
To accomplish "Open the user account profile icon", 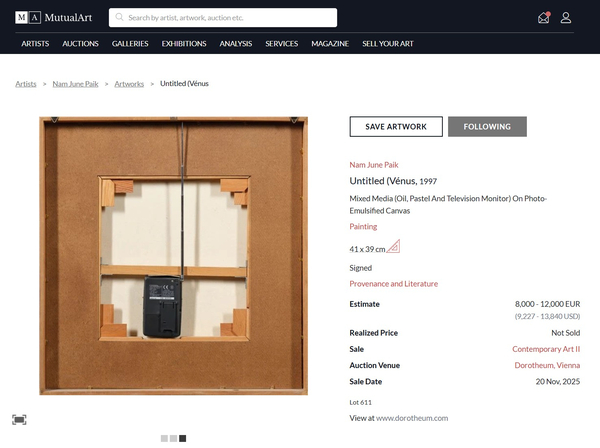I will (566, 17).
